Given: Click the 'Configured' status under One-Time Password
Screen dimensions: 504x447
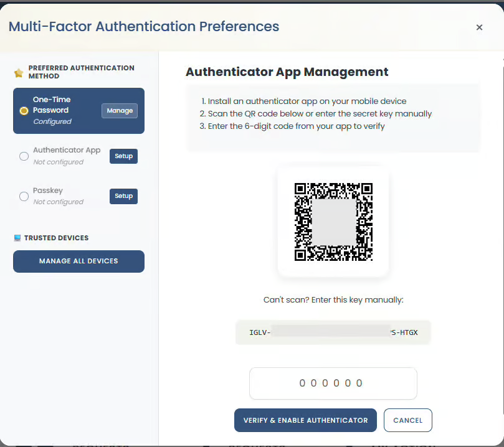Looking at the screenshot, I should [x=52, y=121].
